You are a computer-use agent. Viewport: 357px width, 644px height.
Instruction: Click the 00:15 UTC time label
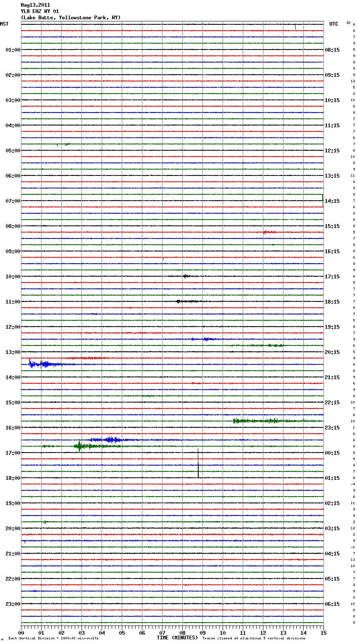click(332, 453)
